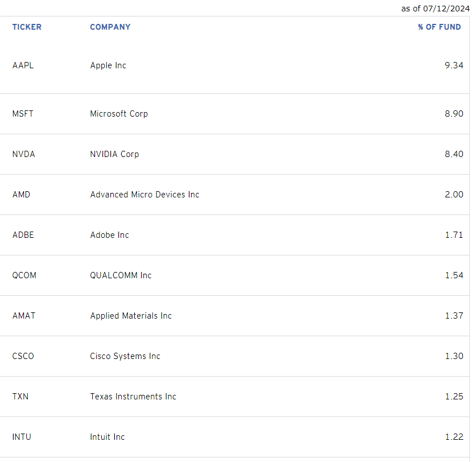Click QUALCOMM Inc company name
The width and height of the screenshot is (476, 462).
click(121, 275)
